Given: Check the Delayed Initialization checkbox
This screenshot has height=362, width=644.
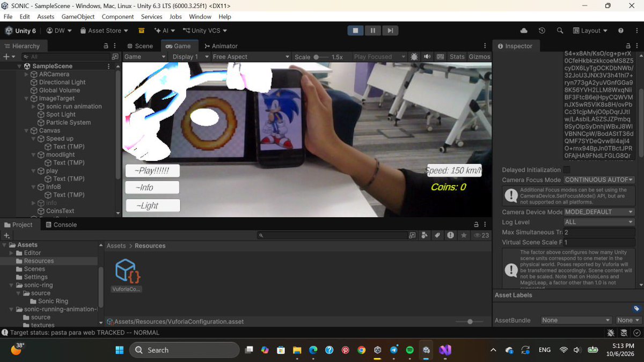Looking at the screenshot, I should tap(567, 170).
